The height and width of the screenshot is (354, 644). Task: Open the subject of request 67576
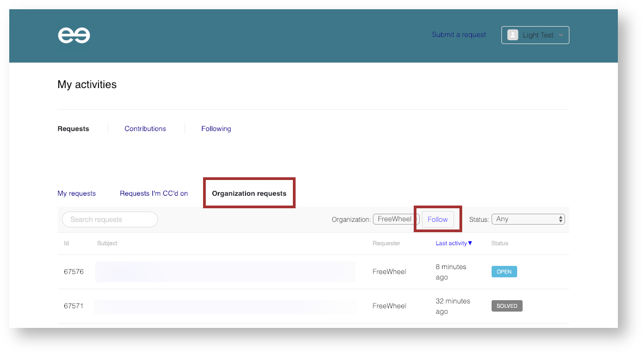(225, 272)
